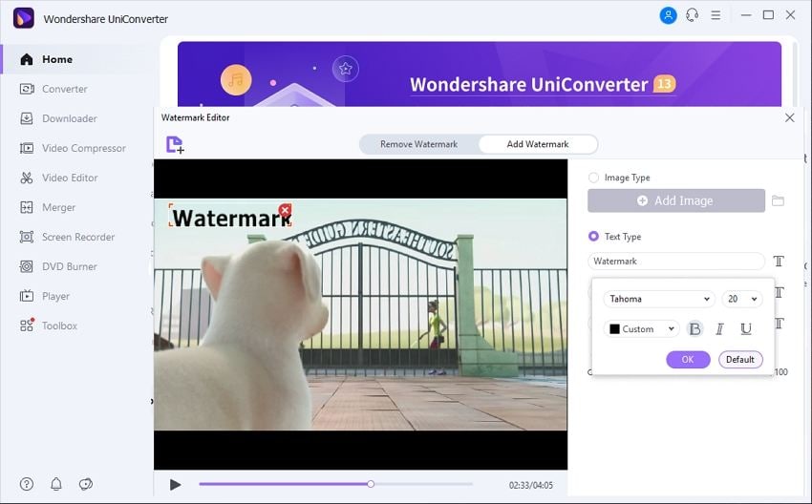Remove the watermark with the red X icon
This screenshot has width=812, height=504.
point(285,210)
